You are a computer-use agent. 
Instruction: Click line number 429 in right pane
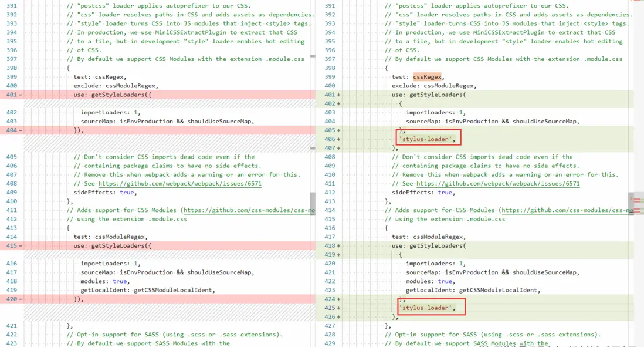pos(330,343)
